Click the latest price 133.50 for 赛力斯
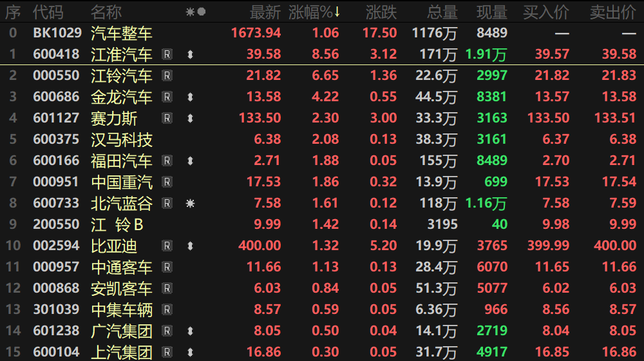Image resolution: width=644 pixels, height=361 pixels. click(x=260, y=119)
